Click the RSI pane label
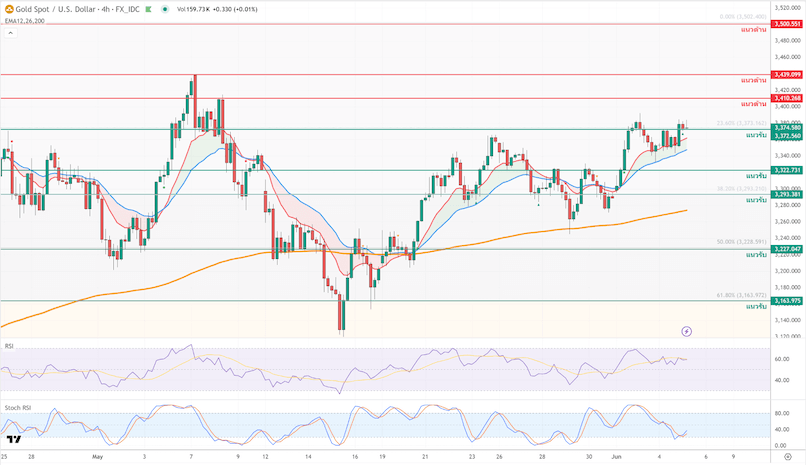This screenshot has height=465, width=806. click(x=9, y=346)
